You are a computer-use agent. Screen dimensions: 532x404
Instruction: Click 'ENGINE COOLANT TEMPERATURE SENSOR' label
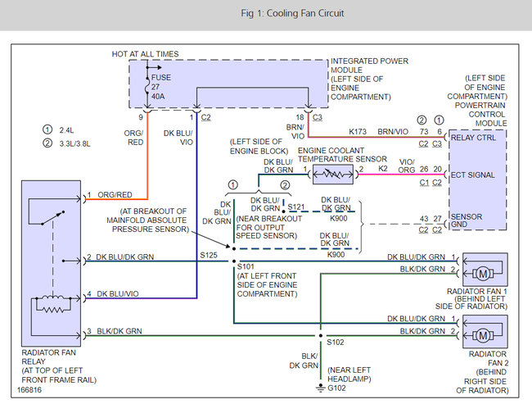click(342, 155)
